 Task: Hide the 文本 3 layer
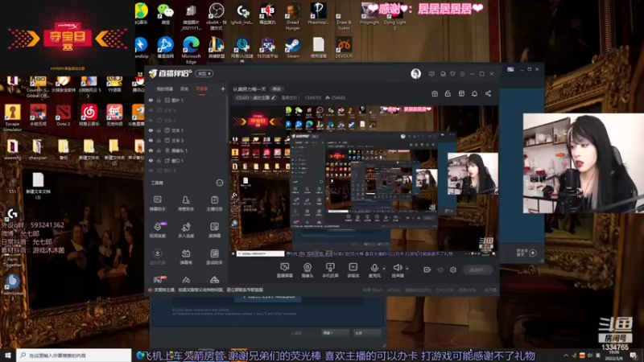click(151, 140)
